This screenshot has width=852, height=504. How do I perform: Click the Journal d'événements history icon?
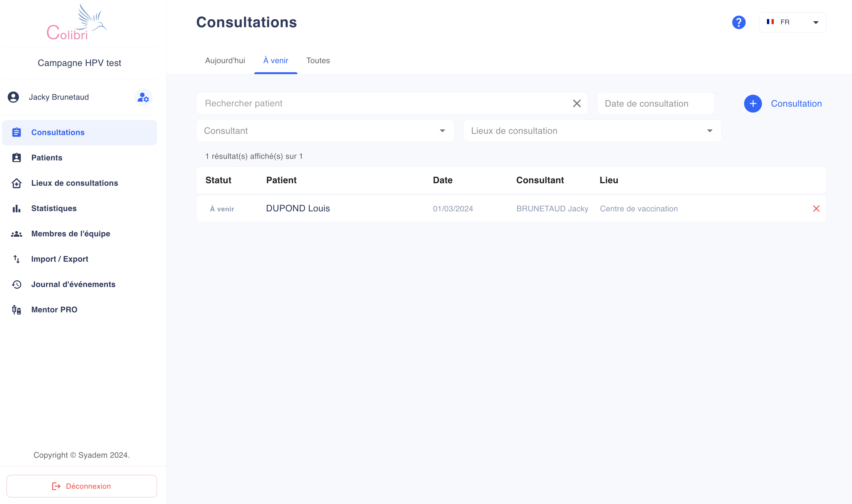pyautogui.click(x=17, y=284)
